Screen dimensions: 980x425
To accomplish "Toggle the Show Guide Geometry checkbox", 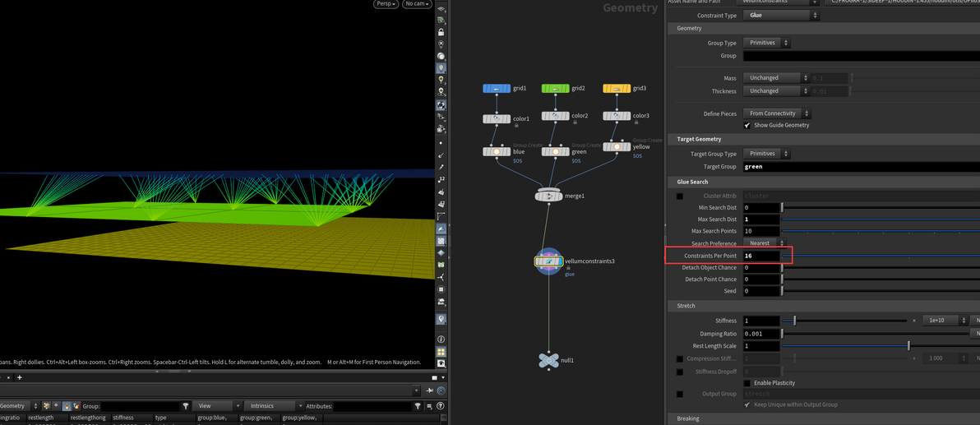I will 747,125.
